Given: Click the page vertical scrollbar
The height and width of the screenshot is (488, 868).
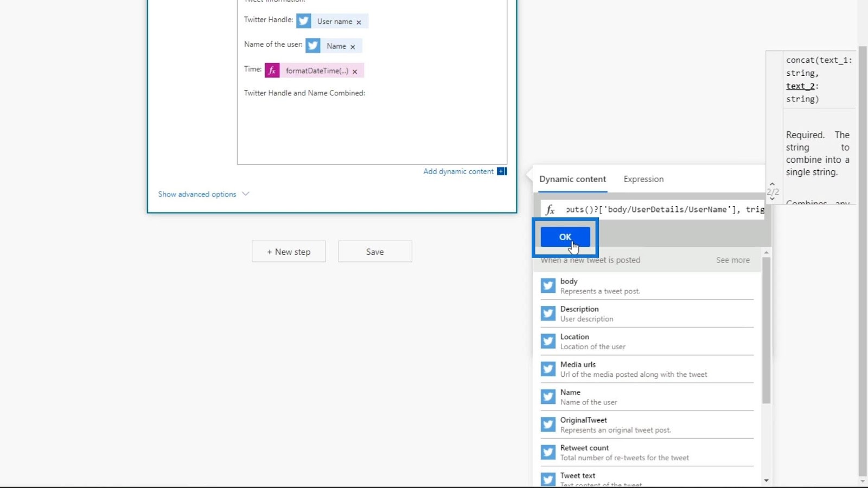Looking at the screenshot, I should pyautogui.click(x=863, y=260).
